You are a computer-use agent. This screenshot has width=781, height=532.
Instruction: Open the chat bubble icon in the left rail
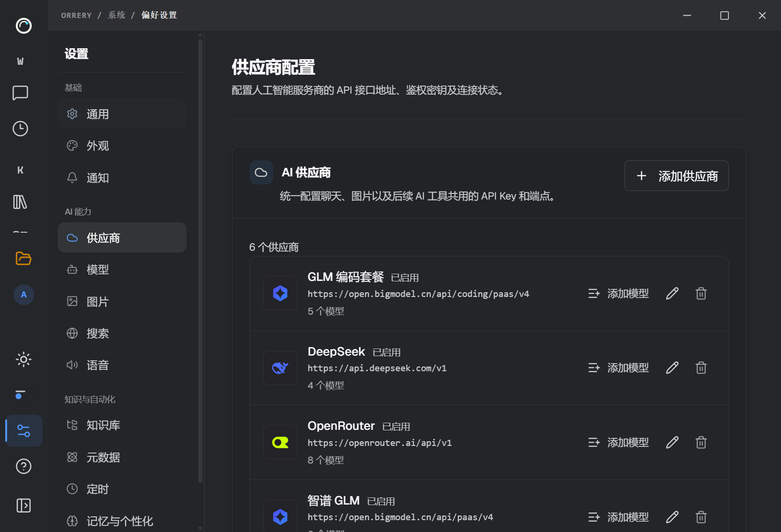pos(20,93)
